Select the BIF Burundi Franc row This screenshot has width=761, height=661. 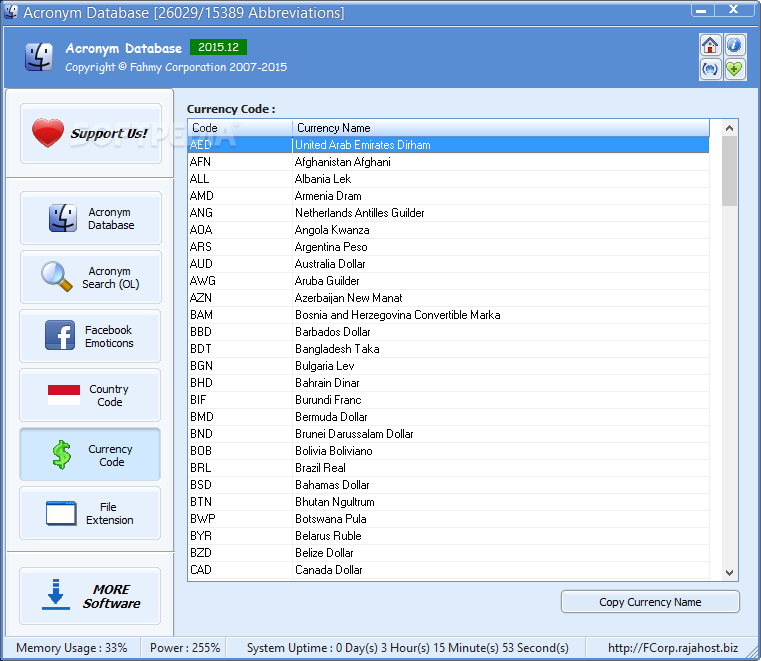coord(448,399)
